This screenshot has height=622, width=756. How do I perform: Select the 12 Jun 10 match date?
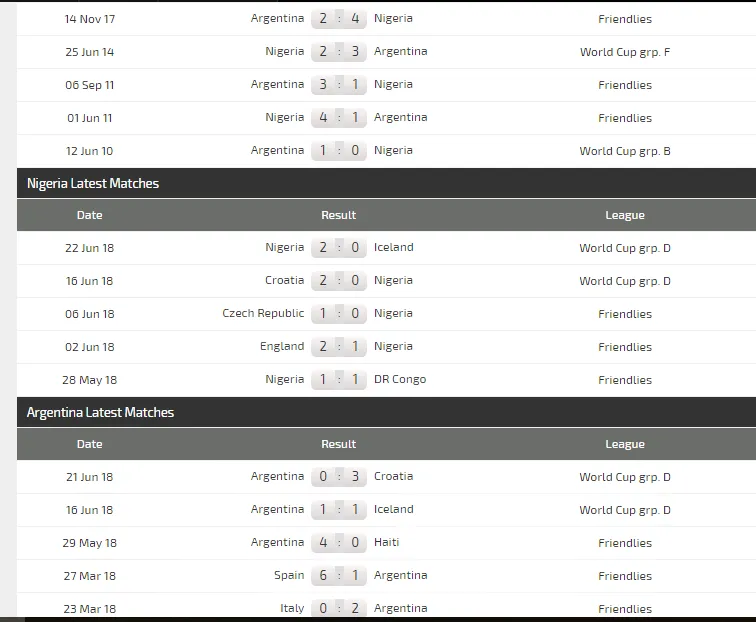point(90,151)
